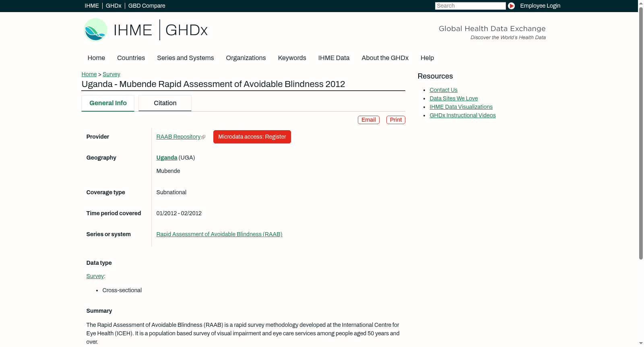This screenshot has width=644, height=347.
Task: Click the Print button
Action: pyautogui.click(x=396, y=120)
